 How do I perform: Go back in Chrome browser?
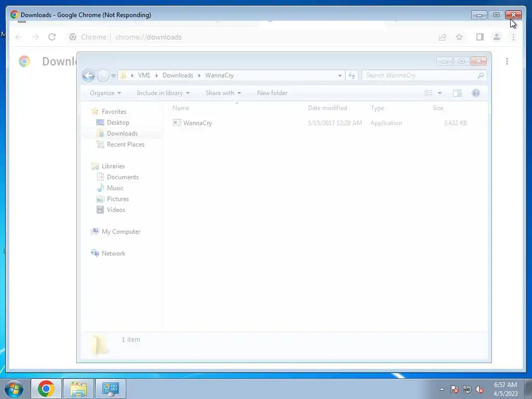(x=19, y=37)
